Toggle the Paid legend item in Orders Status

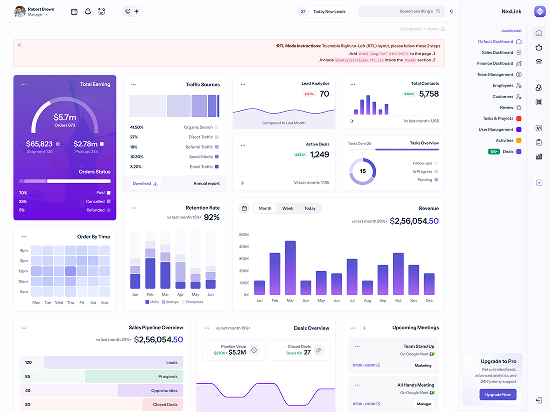(103, 193)
